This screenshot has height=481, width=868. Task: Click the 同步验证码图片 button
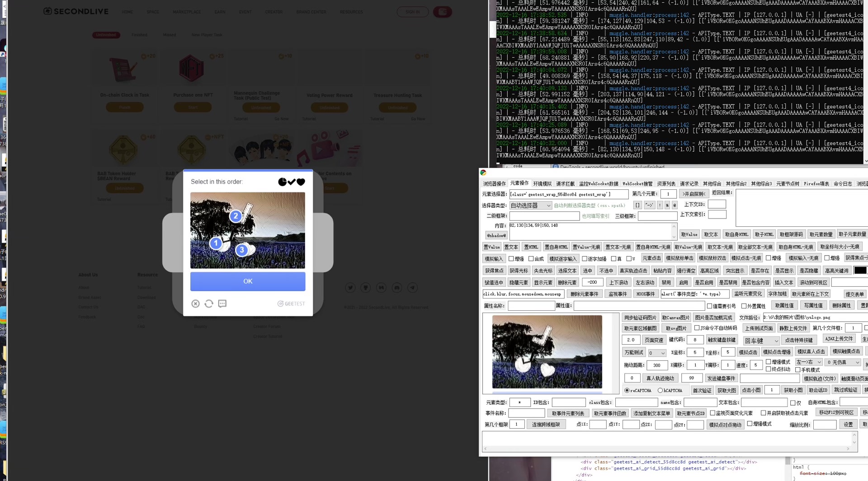tap(640, 318)
